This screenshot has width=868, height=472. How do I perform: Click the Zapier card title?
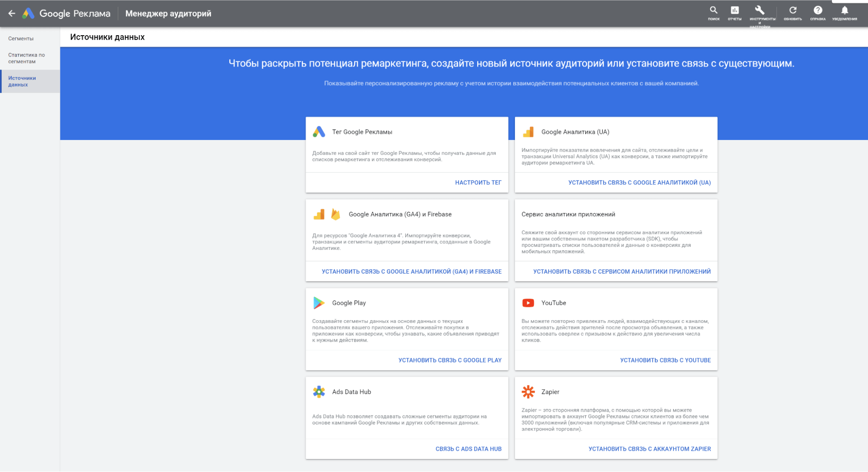click(x=550, y=392)
